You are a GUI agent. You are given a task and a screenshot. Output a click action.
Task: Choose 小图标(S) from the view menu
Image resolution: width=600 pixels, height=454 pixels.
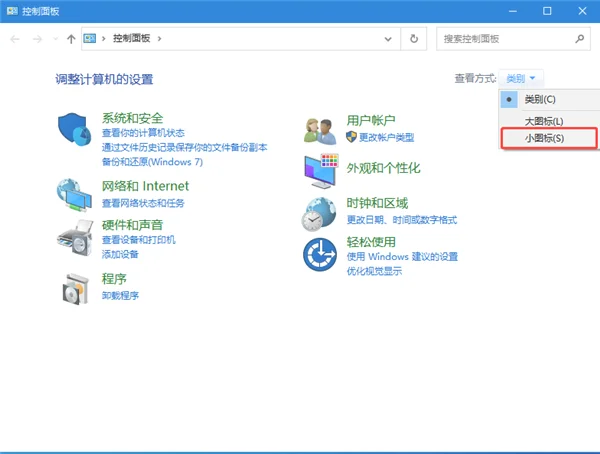(545, 138)
